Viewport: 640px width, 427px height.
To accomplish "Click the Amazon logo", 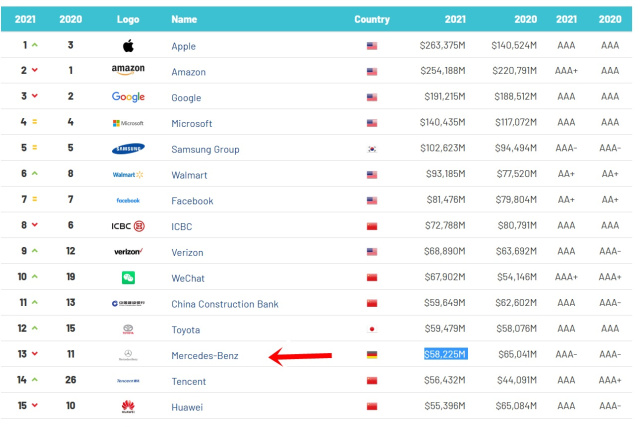I will tap(128, 71).
